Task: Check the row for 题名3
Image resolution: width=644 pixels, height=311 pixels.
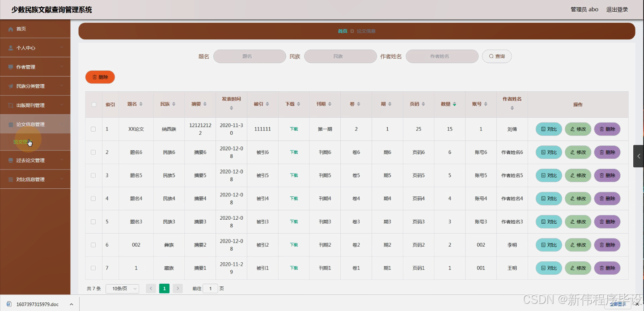Action: 93,222
